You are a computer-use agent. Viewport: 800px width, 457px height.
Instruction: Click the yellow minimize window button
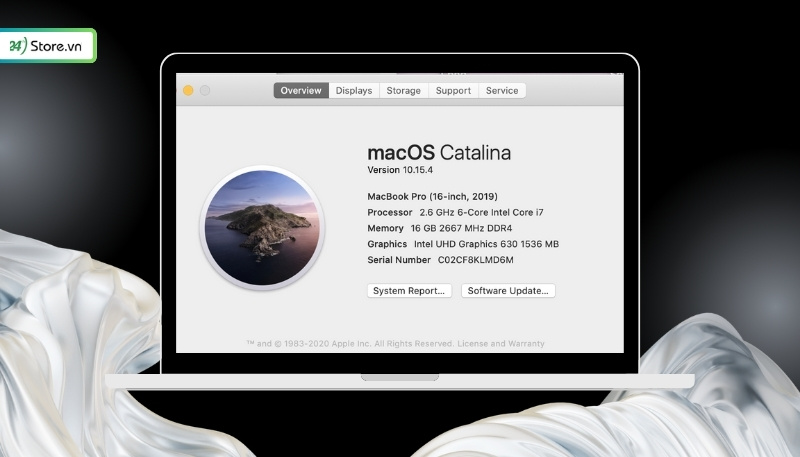(x=188, y=90)
